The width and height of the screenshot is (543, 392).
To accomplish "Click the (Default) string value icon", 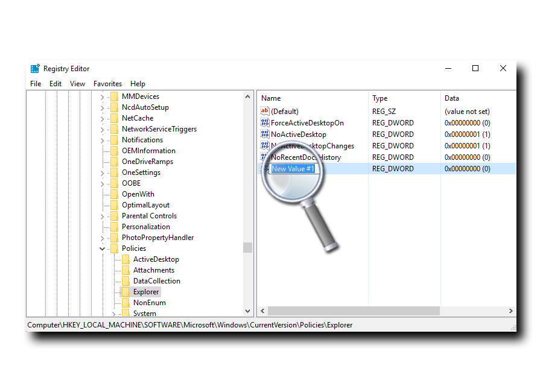I will click(265, 111).
